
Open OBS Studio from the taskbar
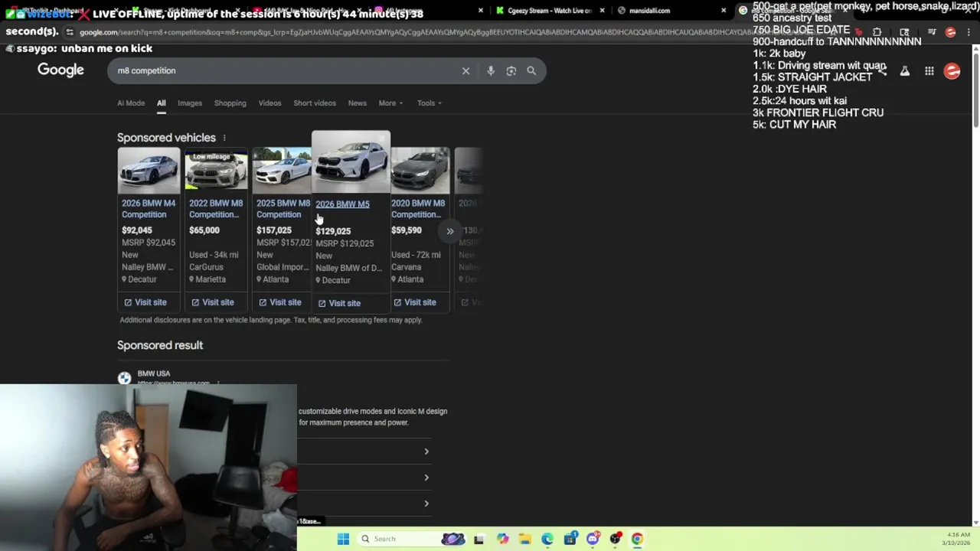click(615, 539)
